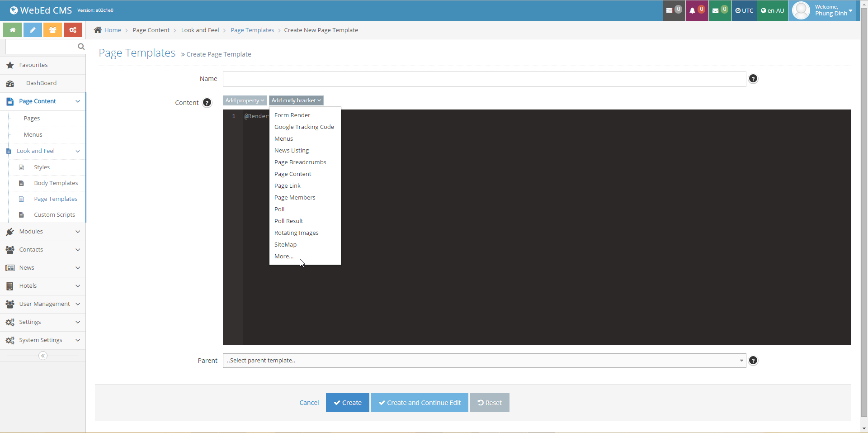This screenshot has width=868, height=433.
Task: Open the Add property dropdown
Action: tap(245, 100)
